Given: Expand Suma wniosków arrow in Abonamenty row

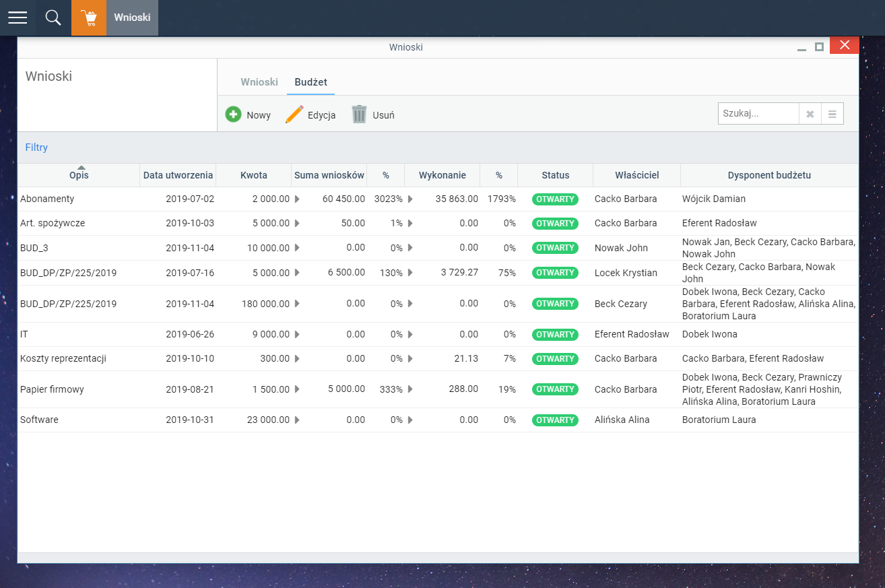Looking at the screenshot, I should click(297, 199).
